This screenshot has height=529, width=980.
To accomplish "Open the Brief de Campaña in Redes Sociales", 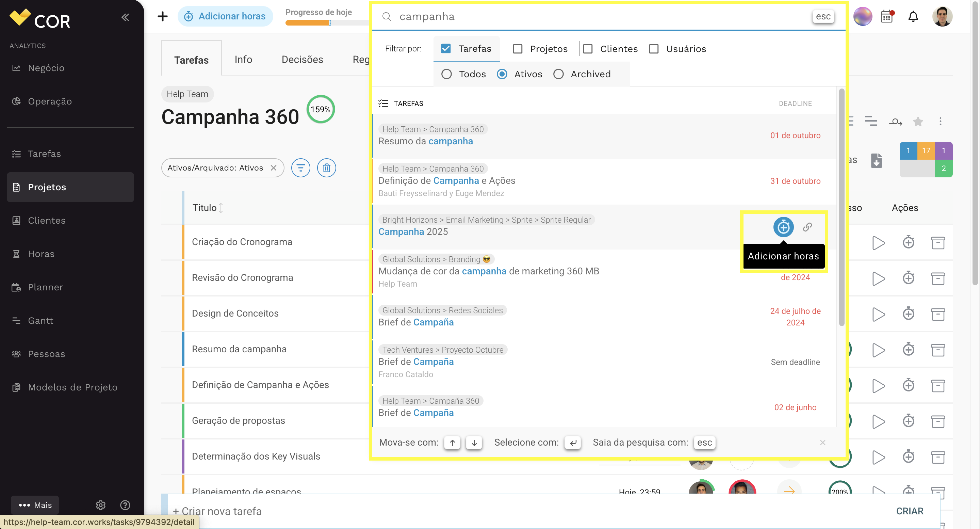I will [604, 317].
